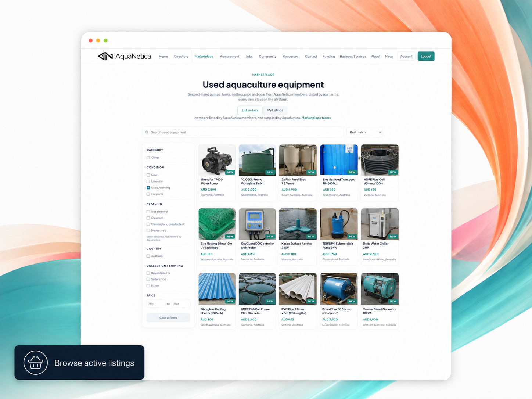Focus the Search used equipment field
Viewport: 532px width, 399px height.
tap(243, 132)
